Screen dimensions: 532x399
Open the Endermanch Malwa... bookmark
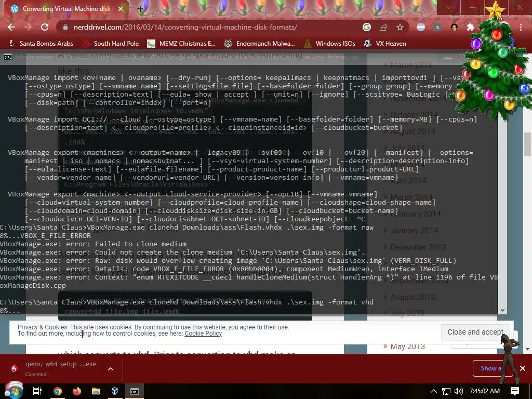click(260, 44)
